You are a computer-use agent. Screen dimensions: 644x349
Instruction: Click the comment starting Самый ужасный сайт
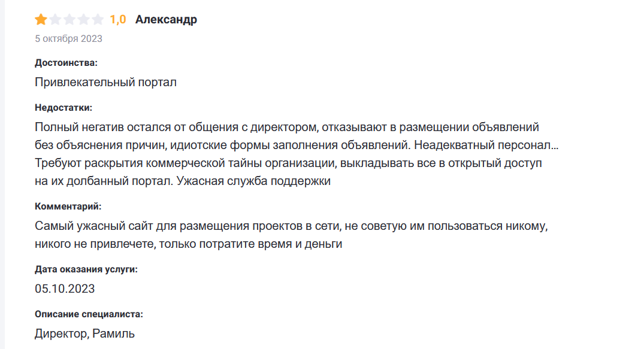click(x=292, y=226)
